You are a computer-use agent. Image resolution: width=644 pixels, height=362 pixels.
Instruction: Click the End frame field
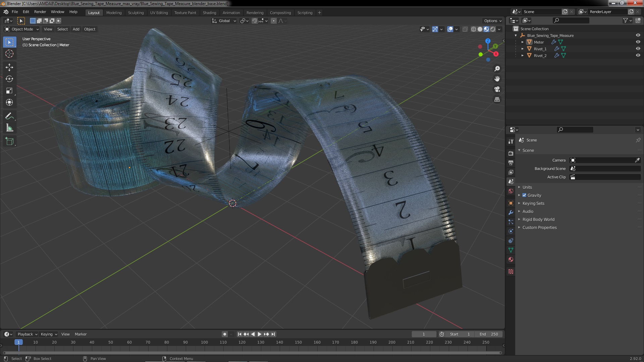tap(489, 334)
